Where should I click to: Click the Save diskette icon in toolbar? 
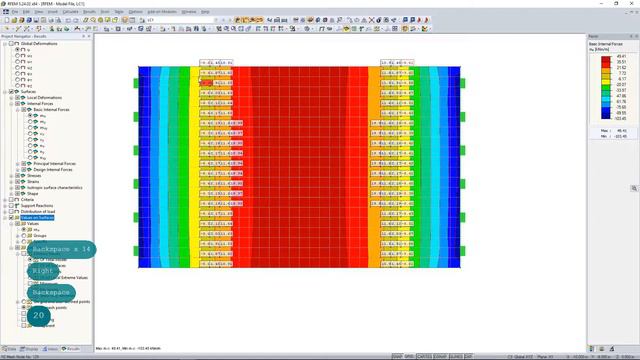click(x=36, y=20)
